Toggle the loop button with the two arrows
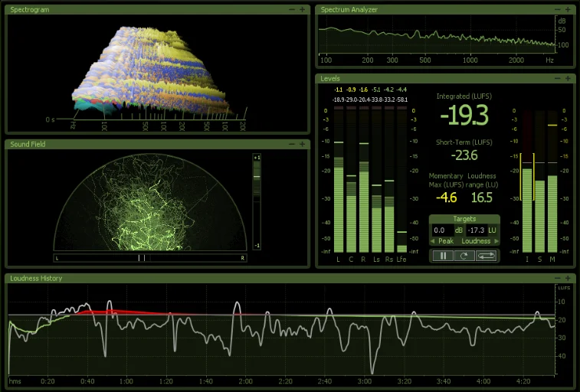Screen dimensions: 580x392 point(486,256)
